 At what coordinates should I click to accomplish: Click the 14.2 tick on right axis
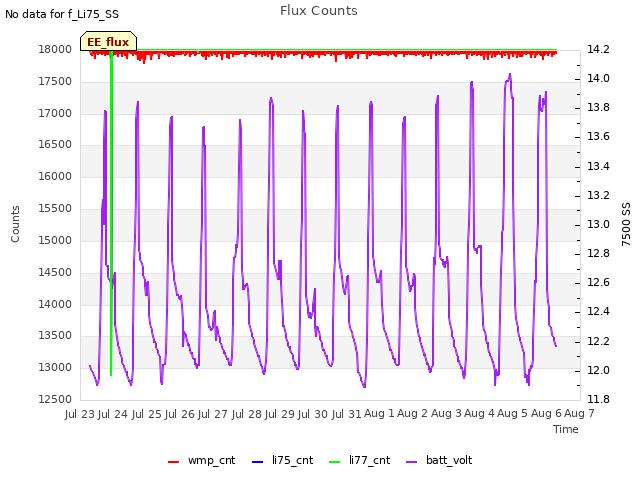pos(598,49)
